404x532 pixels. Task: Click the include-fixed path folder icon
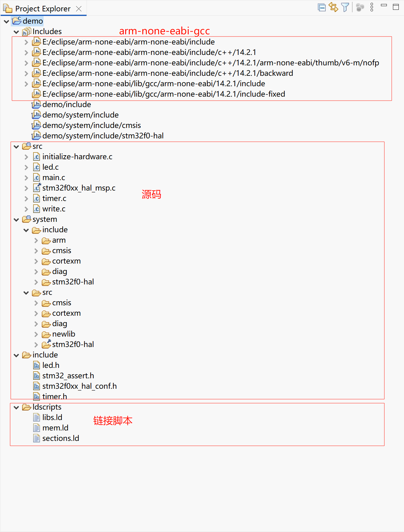(x=37, y=94)
